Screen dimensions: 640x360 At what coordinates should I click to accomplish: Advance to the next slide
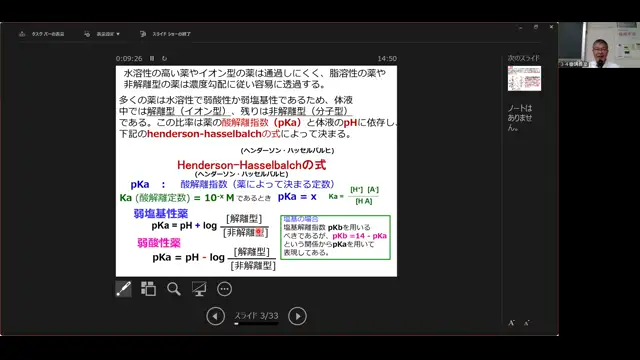(298, 316)
